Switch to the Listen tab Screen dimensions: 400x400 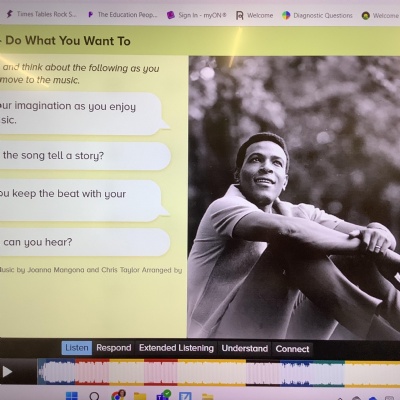coord(77,348)
